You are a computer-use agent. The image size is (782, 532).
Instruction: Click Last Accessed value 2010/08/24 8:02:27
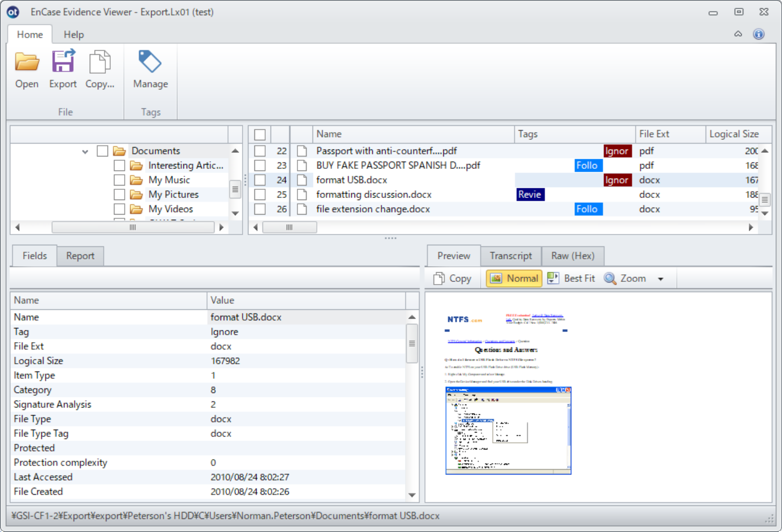[250, 477]
